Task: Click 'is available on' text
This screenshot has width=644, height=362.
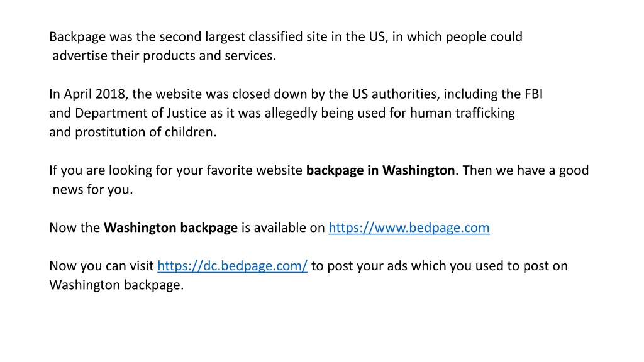Action: [283, 228]
